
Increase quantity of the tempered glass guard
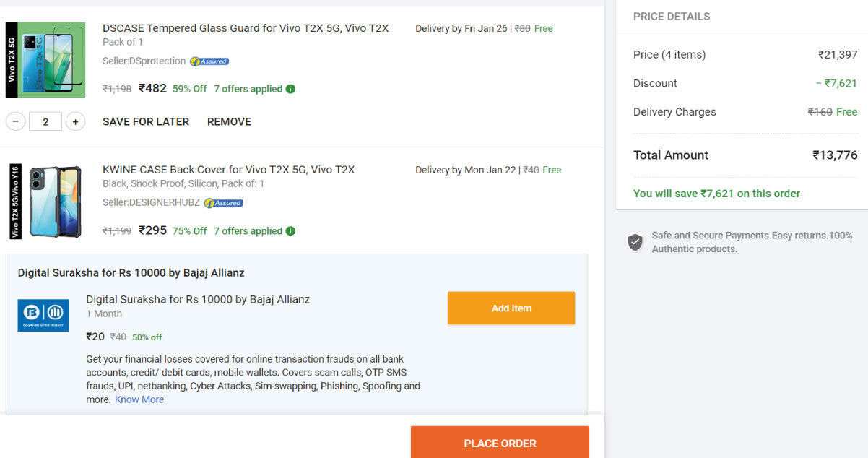point(75,121)
